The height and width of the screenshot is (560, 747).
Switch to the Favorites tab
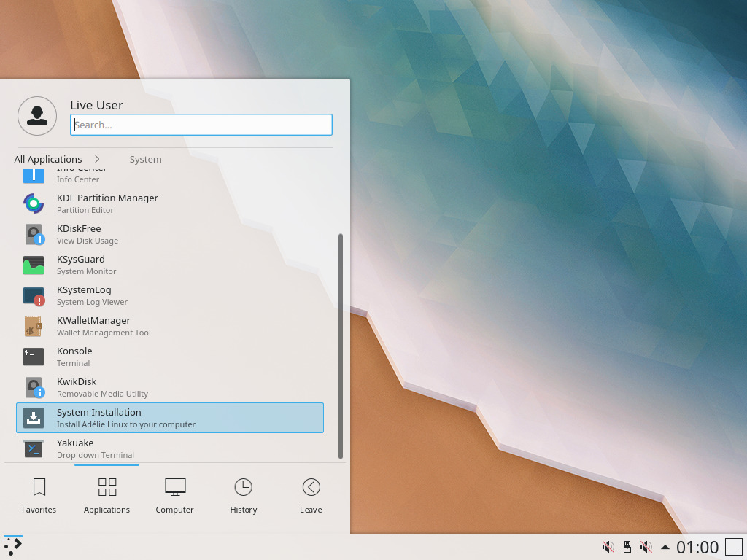tap(39, 494)
